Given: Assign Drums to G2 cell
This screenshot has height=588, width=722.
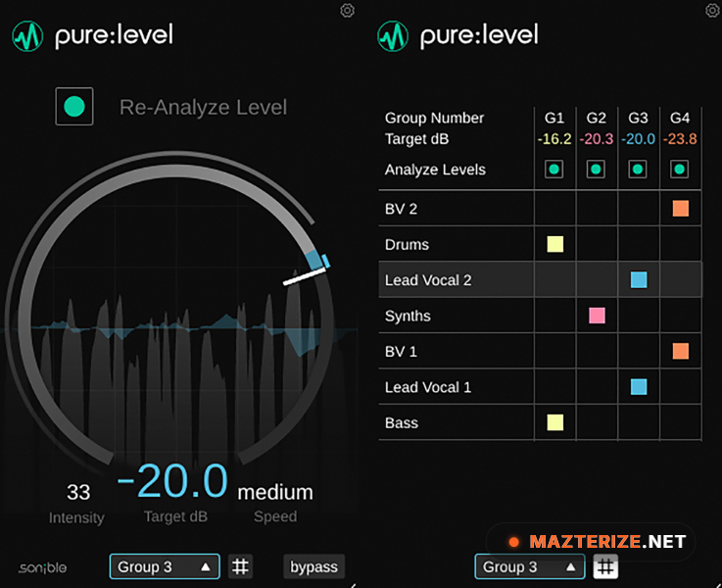Looking at the screenshot, I should pyautogui.click(x=597, y=244).
